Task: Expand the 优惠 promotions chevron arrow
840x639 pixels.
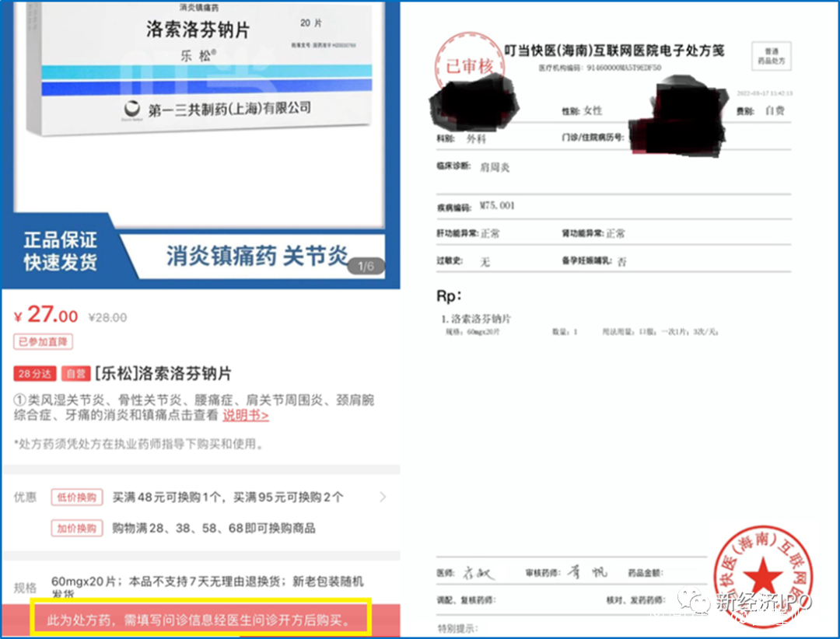Action: [x=383, y=497]
